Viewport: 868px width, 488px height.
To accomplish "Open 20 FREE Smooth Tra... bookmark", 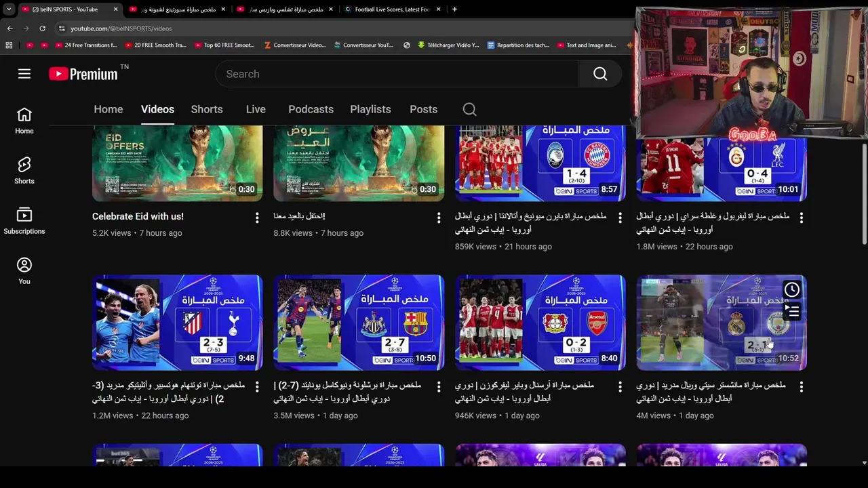I will click(155, 45).
